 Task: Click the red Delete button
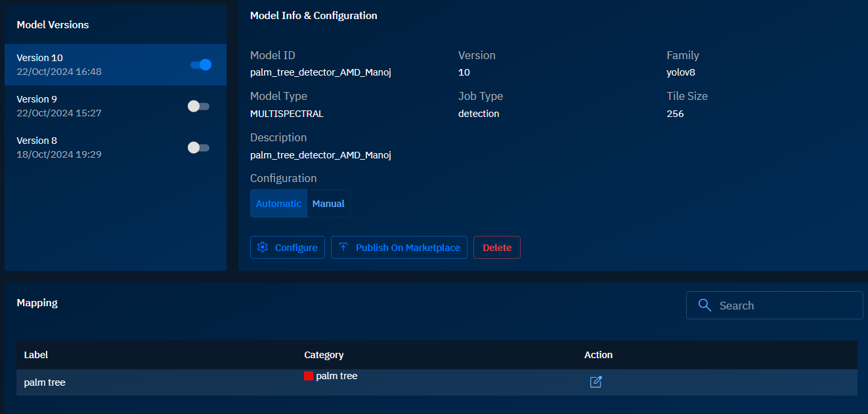(x=496, y=248)
